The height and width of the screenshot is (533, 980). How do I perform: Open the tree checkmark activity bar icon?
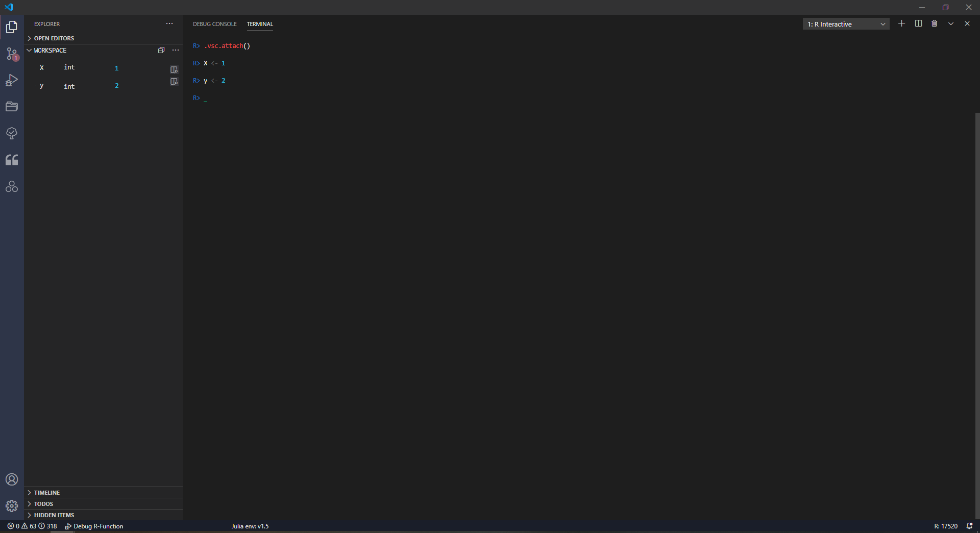click(x=12, y=133)
